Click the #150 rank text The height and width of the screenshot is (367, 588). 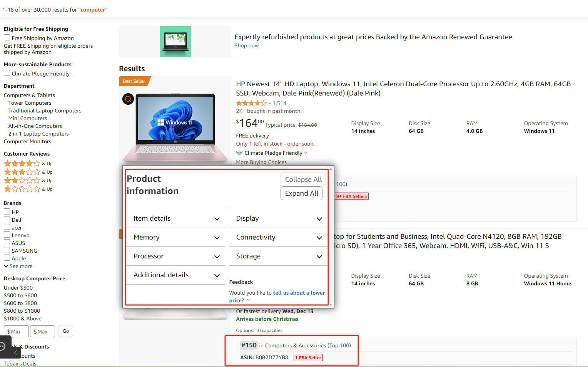point(249,345)
